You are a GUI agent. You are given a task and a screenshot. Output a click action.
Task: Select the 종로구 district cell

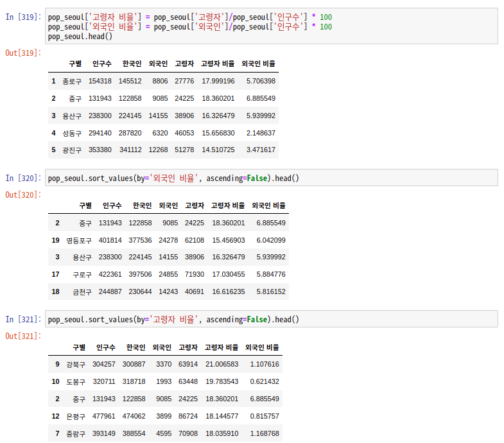click(x=72, y=82)
